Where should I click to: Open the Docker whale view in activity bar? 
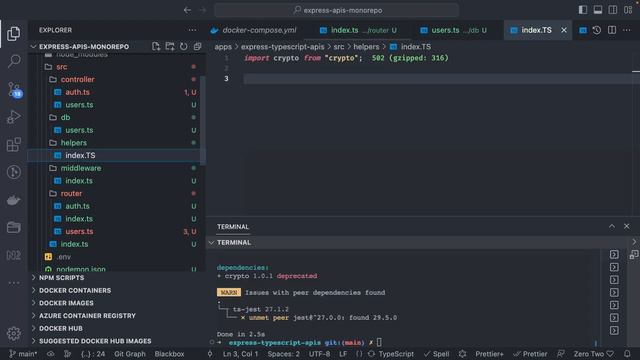[x=13, y=200]
